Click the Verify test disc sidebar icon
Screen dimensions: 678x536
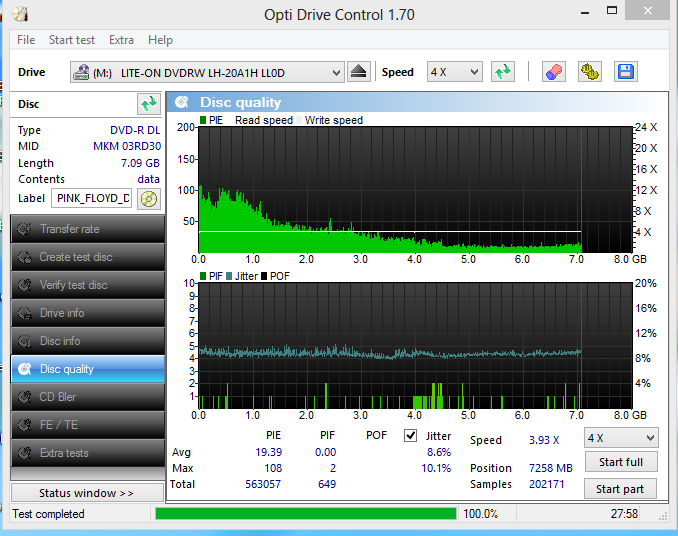(25, 285)
